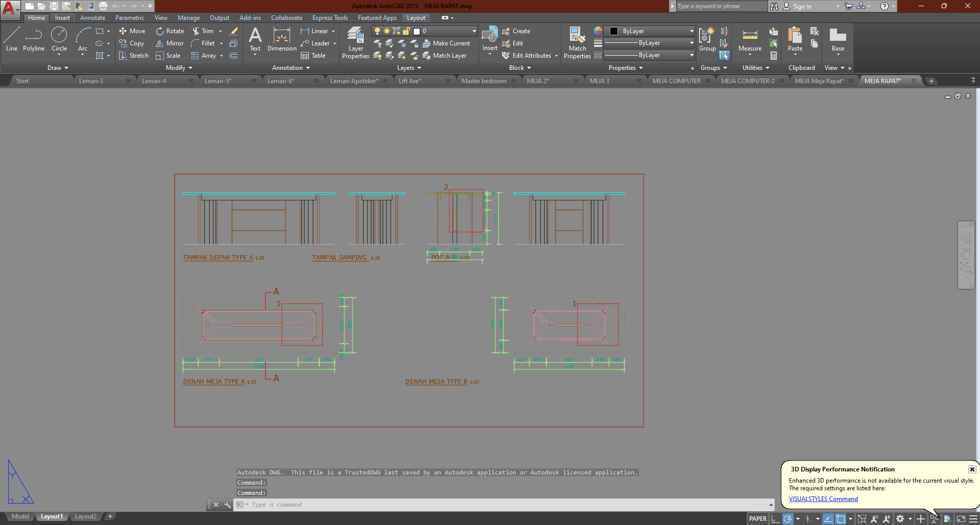Select the Polyline drawing tool
This screenshot has height=525, width=980.
point(34,39)
